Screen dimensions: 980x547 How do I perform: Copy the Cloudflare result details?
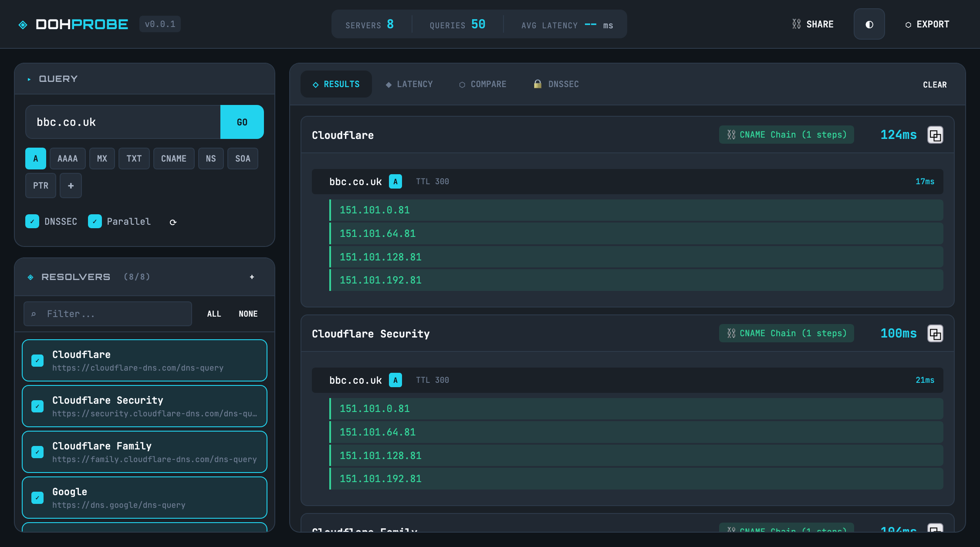pos(935,135)
